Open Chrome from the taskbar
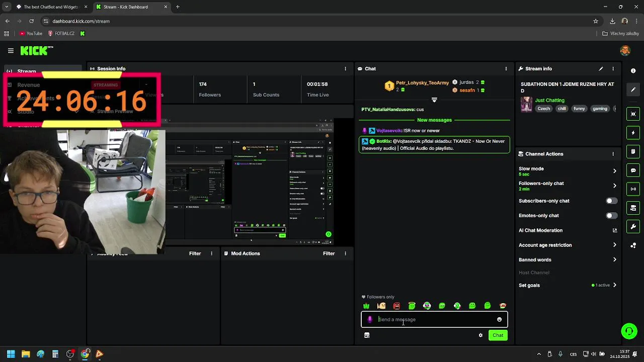This screenshot has width=644, height=362. [85, 354]
